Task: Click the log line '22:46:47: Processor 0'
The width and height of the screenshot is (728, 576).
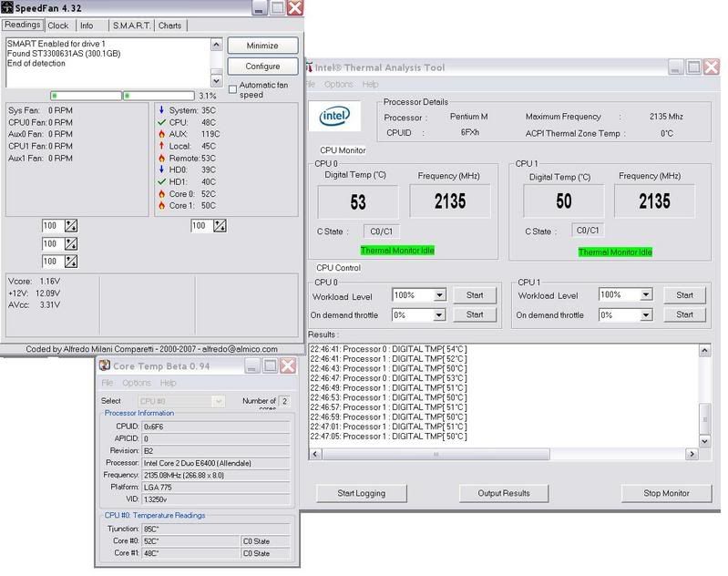Action: (x=388, y=378)
